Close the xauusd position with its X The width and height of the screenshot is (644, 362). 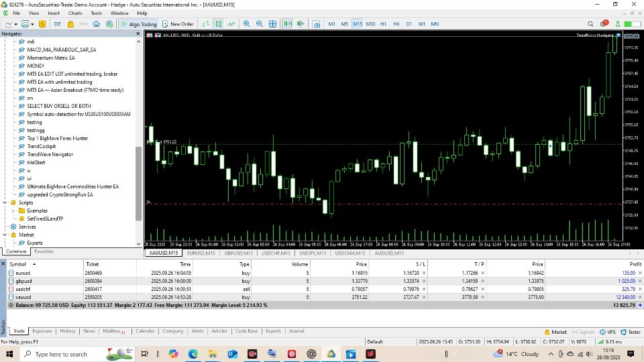(640, 297)
